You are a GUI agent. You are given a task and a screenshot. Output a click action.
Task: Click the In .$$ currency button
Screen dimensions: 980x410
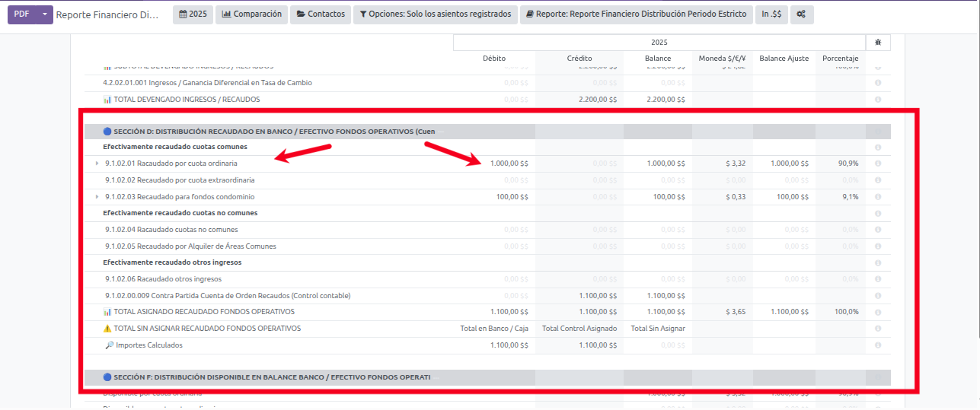[x=771, y=14]
